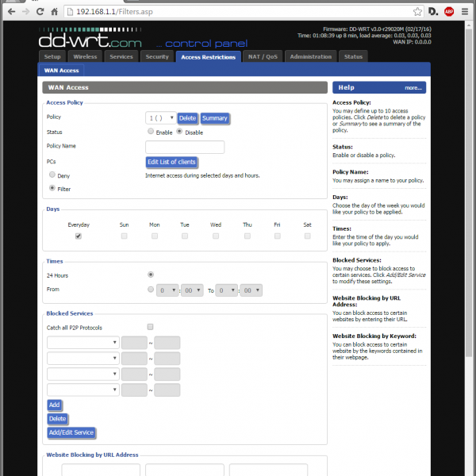Viewport: 476px width, 476px height.
Task: Click the Add/Edit Service button
Action: [71, 432]
